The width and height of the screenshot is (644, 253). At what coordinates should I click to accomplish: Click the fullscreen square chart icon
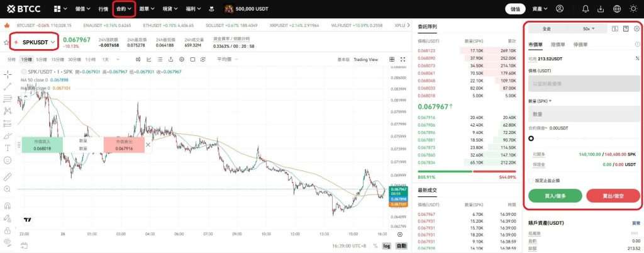tap(192, 60)
